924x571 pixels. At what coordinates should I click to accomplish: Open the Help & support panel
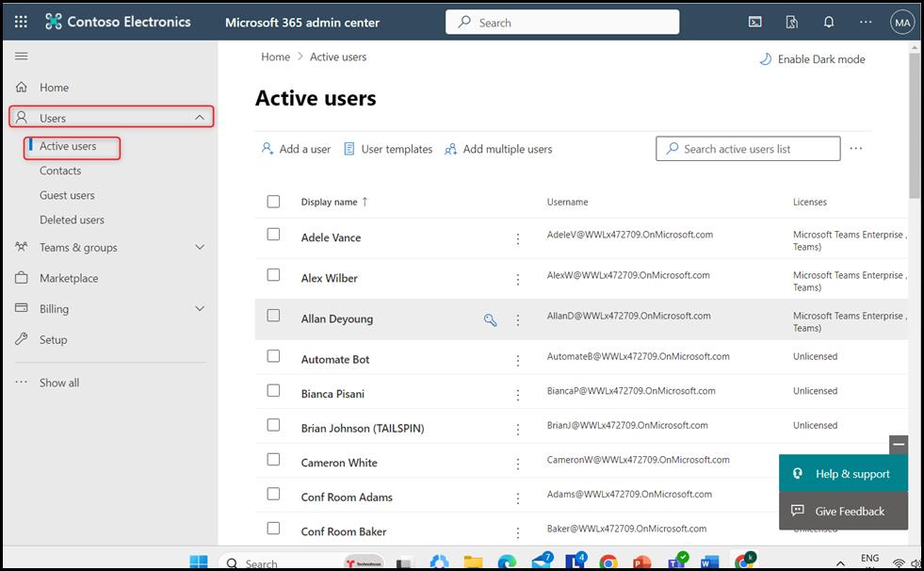click(842, 474)
